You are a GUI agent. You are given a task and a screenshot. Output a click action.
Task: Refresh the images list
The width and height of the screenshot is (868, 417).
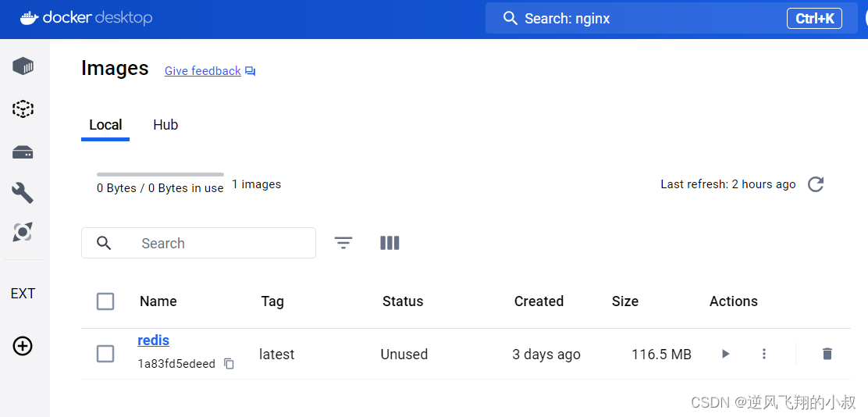pos(816,184)
